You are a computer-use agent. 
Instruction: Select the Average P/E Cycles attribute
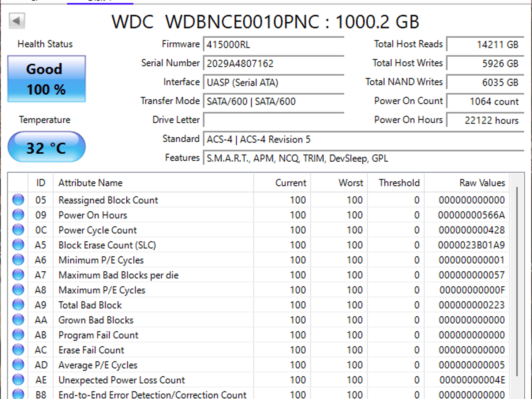pos(98,365)
